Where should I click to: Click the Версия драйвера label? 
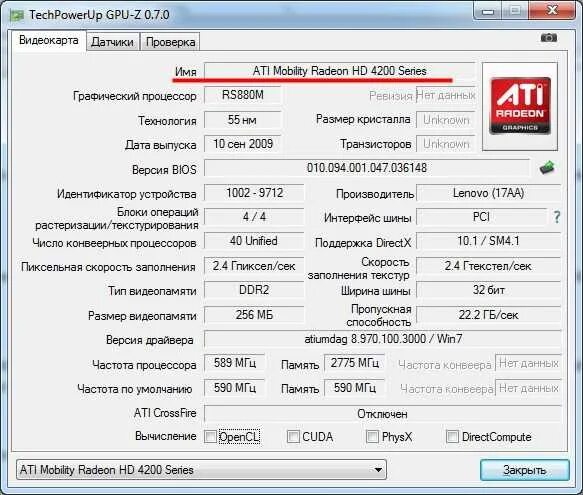tap(149, 340)
